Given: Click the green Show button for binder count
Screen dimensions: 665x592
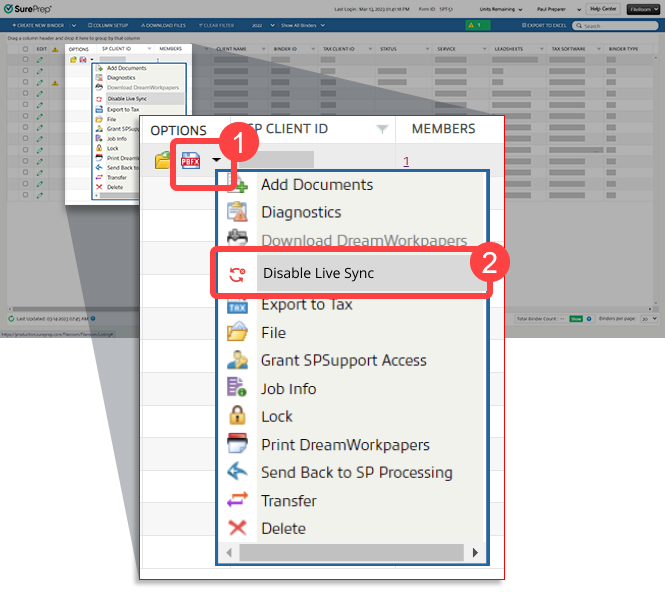Looking at the screenshot, I should coord(576,319).
